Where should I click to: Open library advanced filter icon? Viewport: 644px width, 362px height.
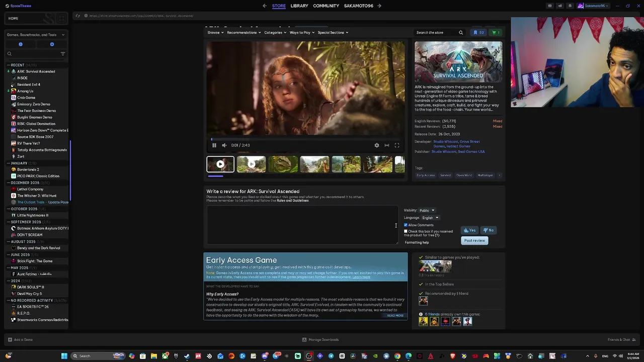pos(63,54)
